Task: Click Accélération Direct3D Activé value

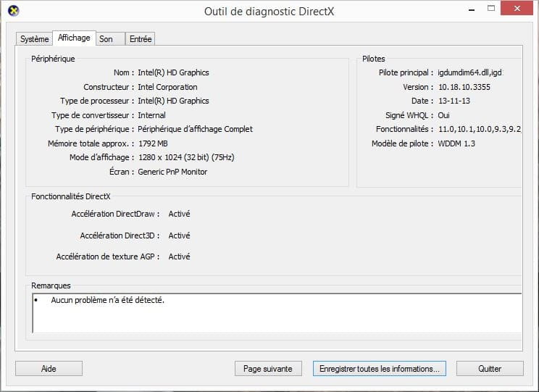Action: [179, 235]
